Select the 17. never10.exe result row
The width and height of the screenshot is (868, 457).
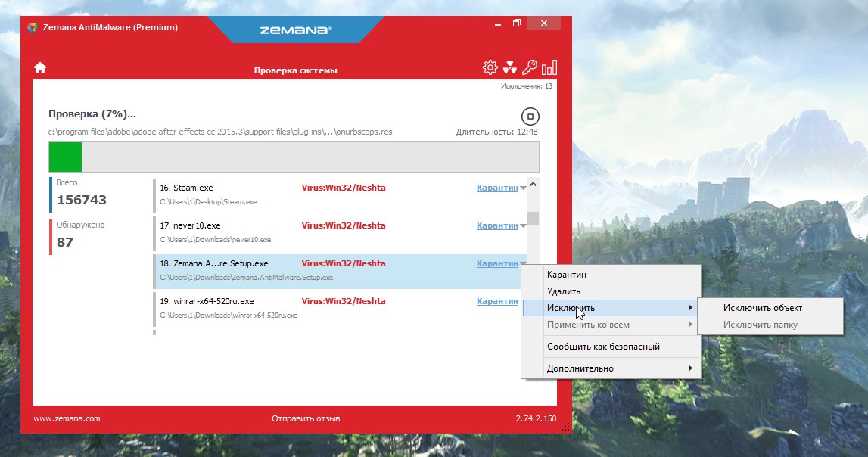click(x=339, y=233)
